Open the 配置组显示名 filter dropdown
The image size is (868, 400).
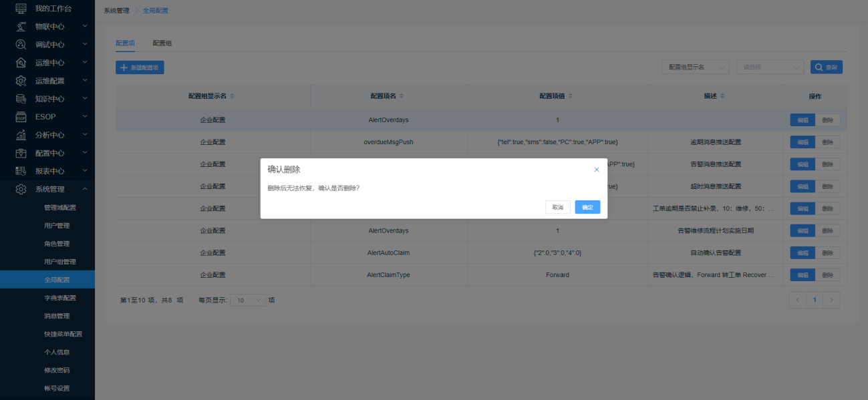tap(695, 67)
